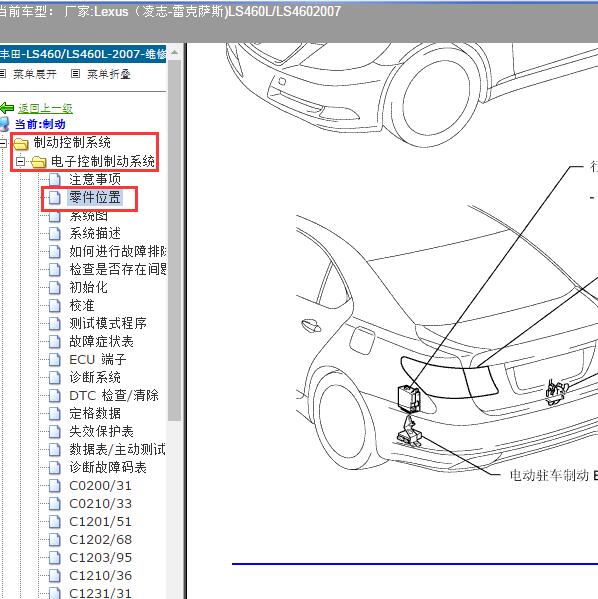Click the green back arrow icon
The width and height of the screenshot is (598, 599).
click(x=6, y=108)
